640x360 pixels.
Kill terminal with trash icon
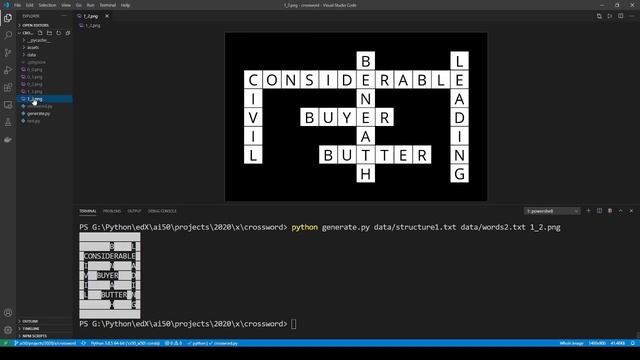pos(610,211)
